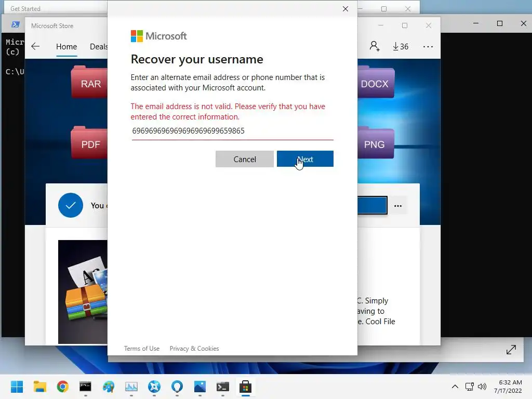Open Microsoft Store from the taskbar
This screenshot has height=399, width=532.
tap(245, 387)
